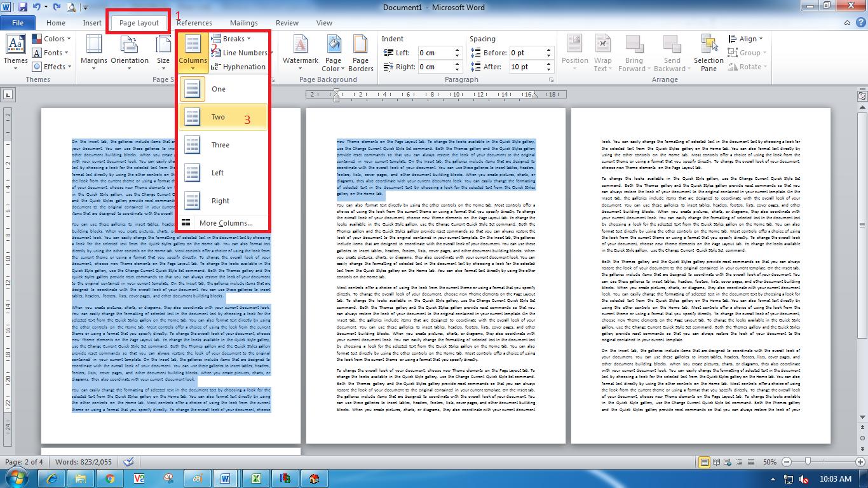This screenshot has height=488, width=868.
Task: Select One column layout
Action: (x=223, y=89)
